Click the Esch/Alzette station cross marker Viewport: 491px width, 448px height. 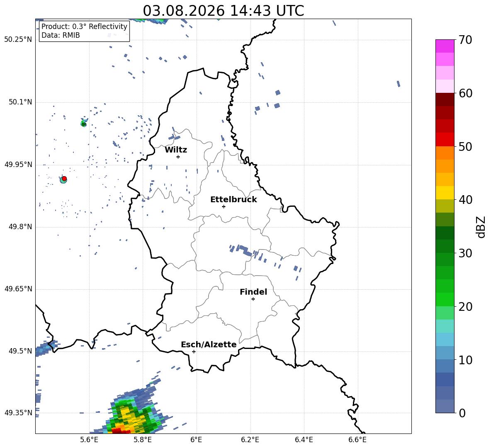(x=194, y=351)
